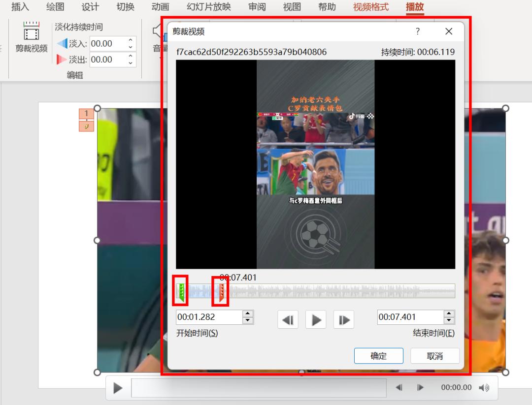532x405 pixels.
Task: Confirm the trim with 确定
Action: pos(378,355)
